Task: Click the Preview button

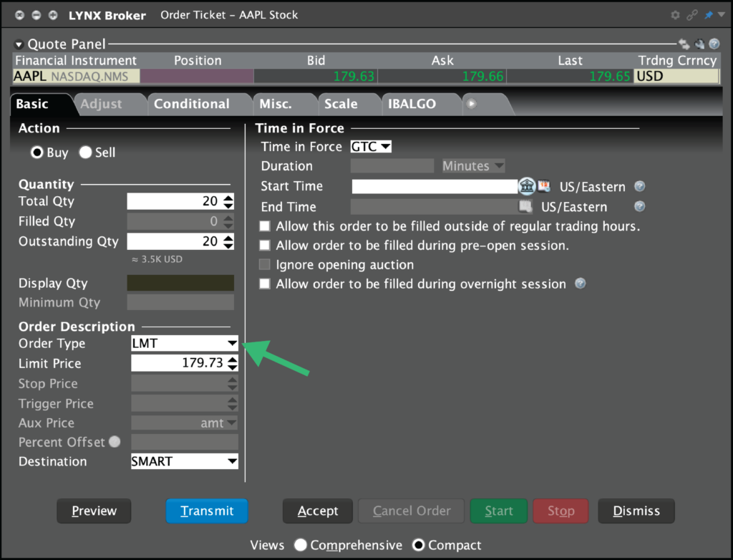Action: [x=94, y=511]
